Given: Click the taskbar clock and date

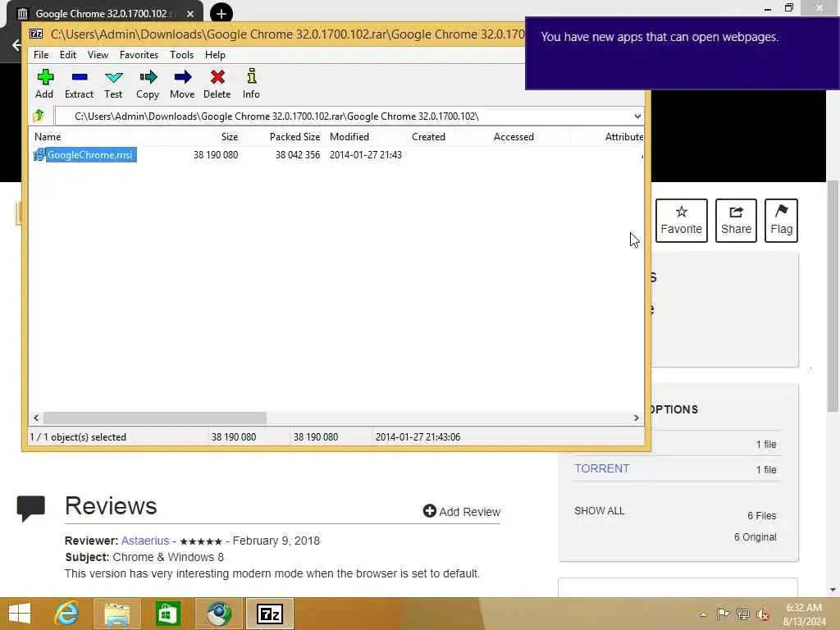Looking at the screenshot, I should (x=804, y=614).
